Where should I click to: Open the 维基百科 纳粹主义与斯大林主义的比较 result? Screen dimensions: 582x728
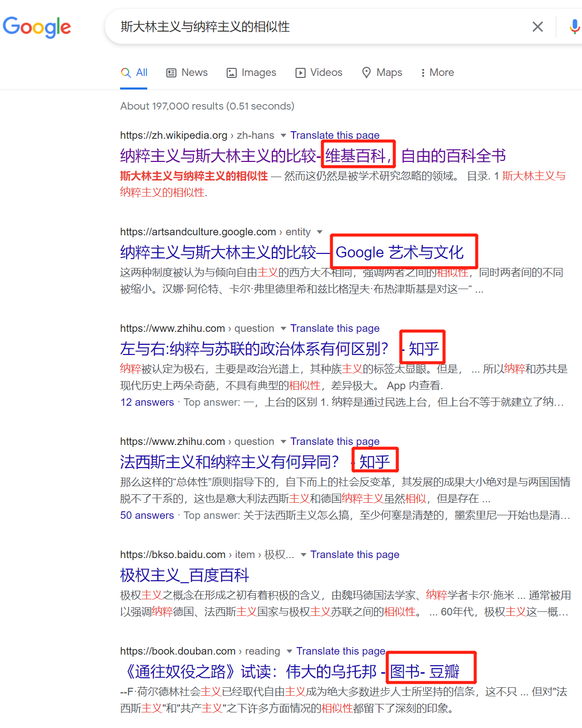(313, 156)
